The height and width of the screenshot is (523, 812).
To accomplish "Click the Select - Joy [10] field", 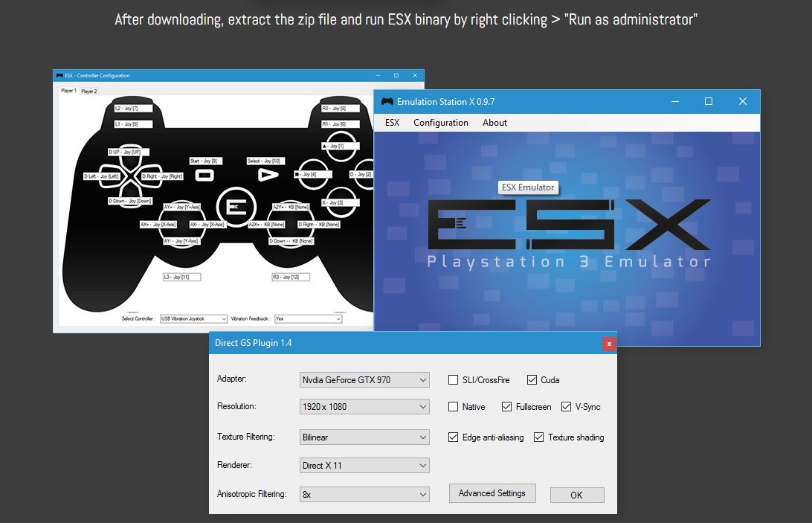I will point(265,161).
